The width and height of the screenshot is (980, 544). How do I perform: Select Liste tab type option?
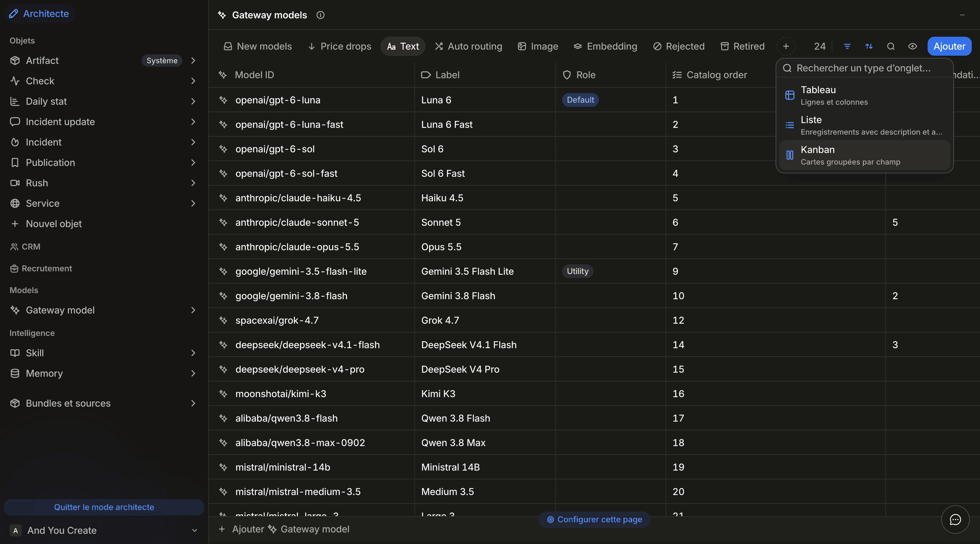(x=864, y=125)
